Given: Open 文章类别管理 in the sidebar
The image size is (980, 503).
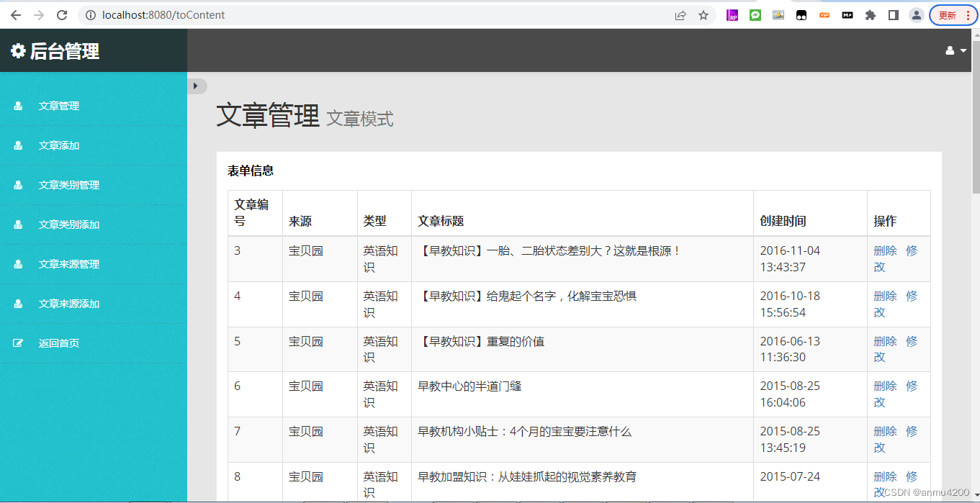Looking at the screenshot, I should (x=69, y=185).
